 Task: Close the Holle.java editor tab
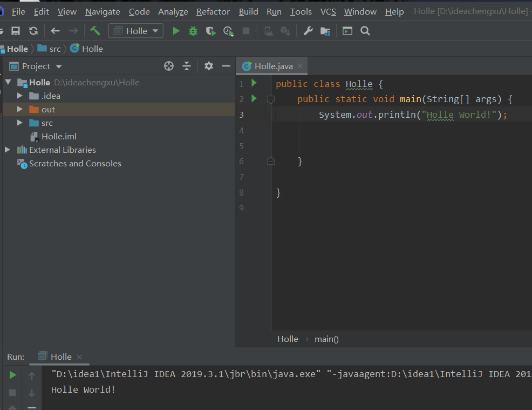pos(300,66)
